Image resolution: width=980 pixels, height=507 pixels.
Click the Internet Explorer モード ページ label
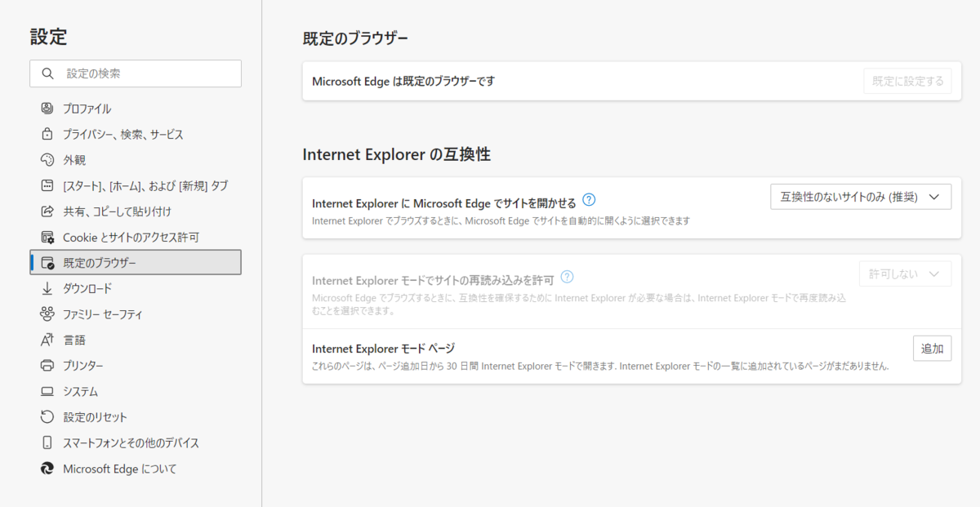383,348
